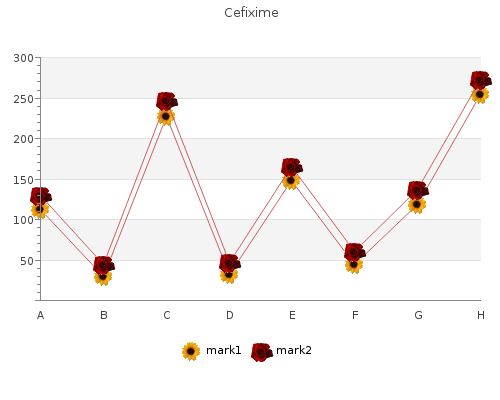
Task: Select the rose marker at category H
Action: click(x=481, y=80)
